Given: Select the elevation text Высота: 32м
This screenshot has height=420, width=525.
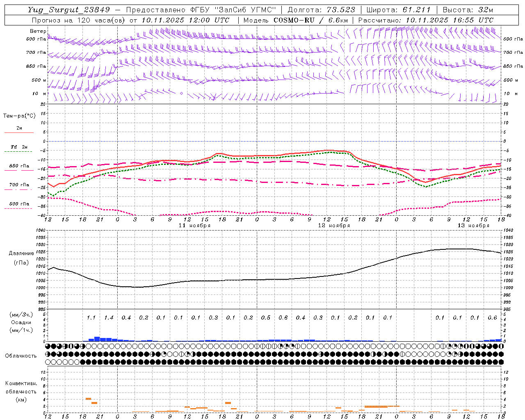Looking at the screenshot, I should point(468,10).
